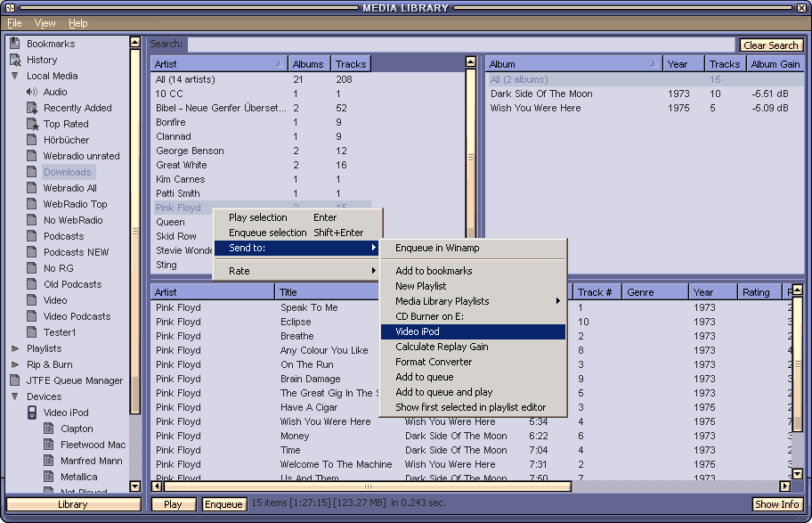The width and height of the screenshot is (812, 523).
Task: Open the Help menu
Action: [x=78, y=23]
